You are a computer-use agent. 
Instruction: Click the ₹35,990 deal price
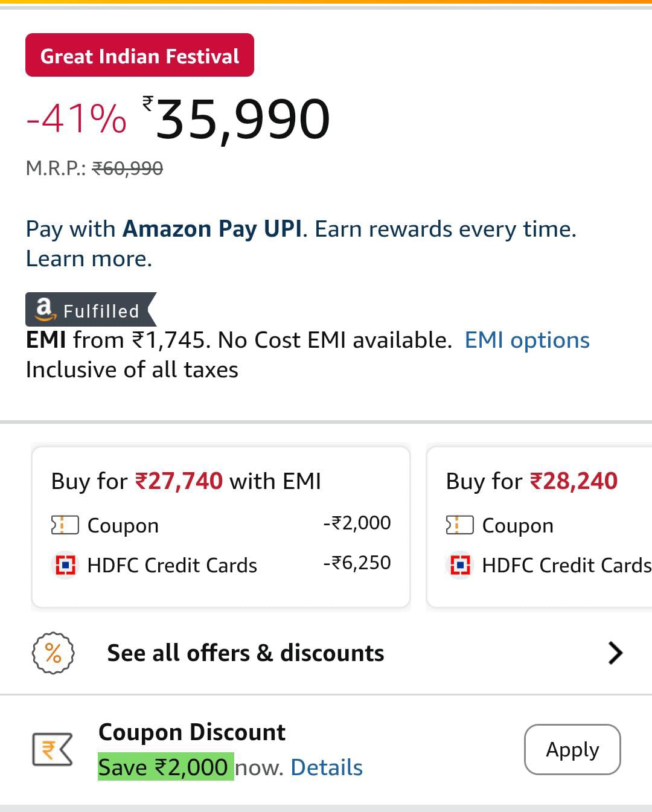point(241,120)
